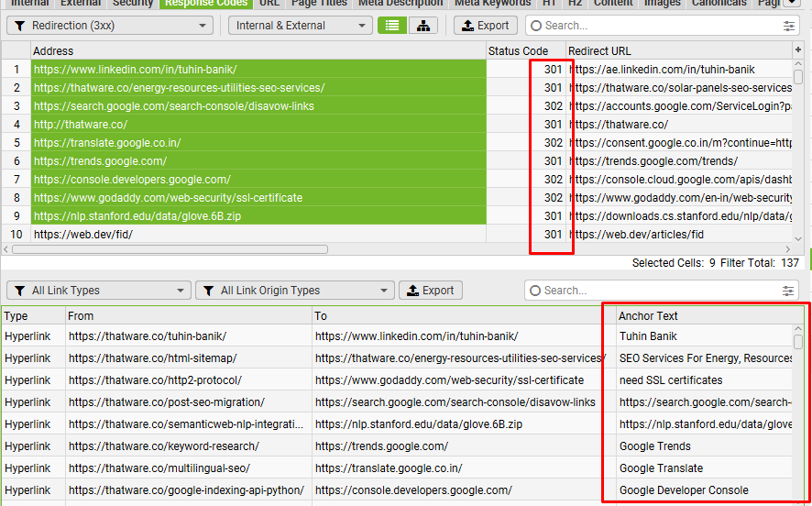The height and width of the screenshot is (506, 812).
Task: Switch to tree structure view
Action: 423,26
